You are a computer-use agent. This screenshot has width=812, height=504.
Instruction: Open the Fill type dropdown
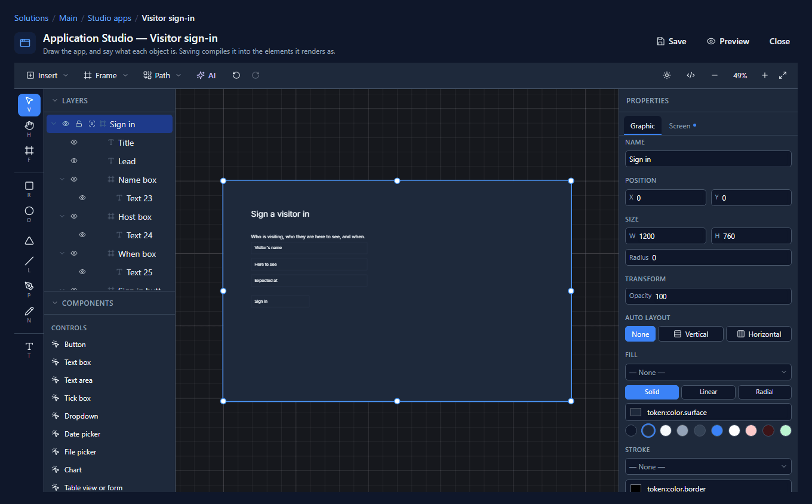pos(708,372)
